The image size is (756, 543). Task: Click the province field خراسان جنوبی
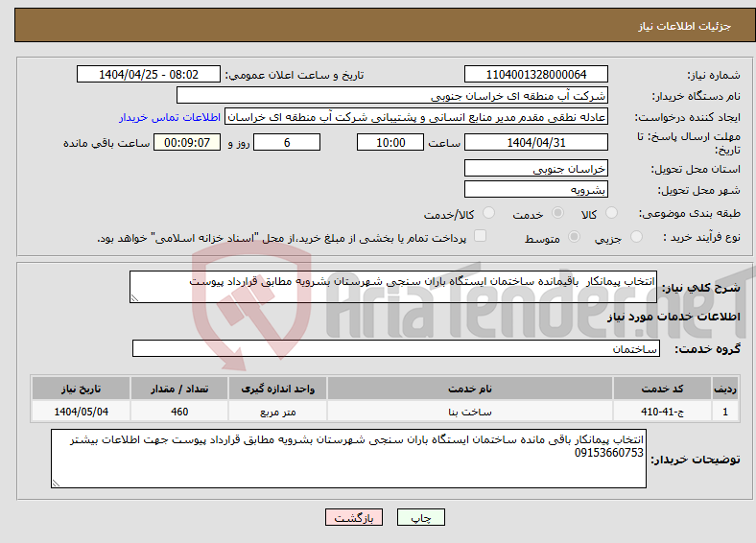click(x=535, y=168)
